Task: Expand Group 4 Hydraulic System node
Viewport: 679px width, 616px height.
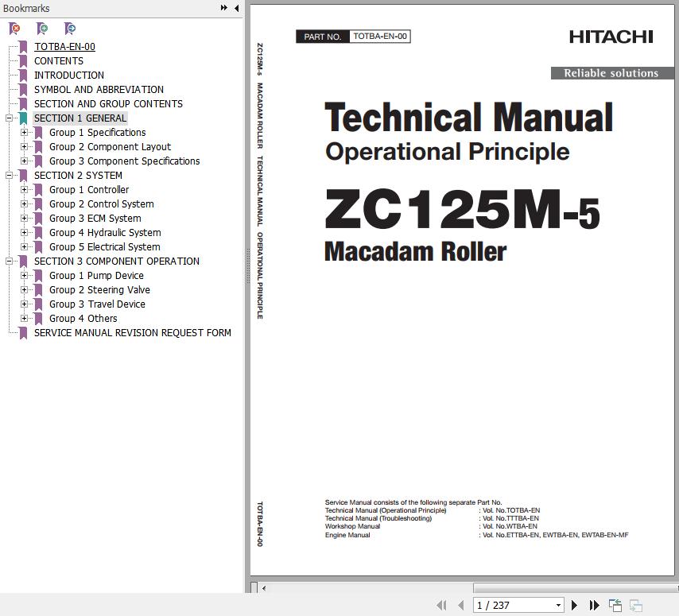Action: tap(24, 232)
